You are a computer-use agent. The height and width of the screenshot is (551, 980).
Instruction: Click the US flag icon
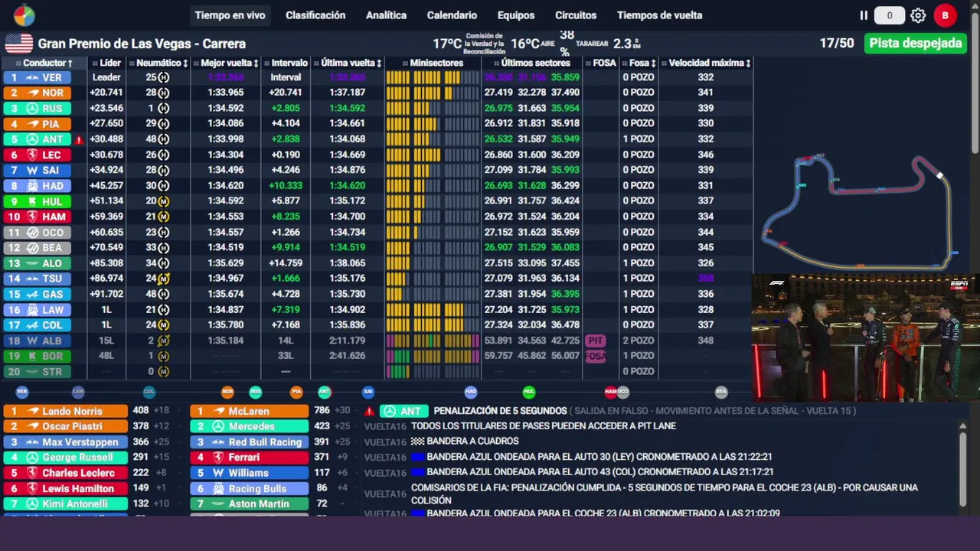pos(18,44)
